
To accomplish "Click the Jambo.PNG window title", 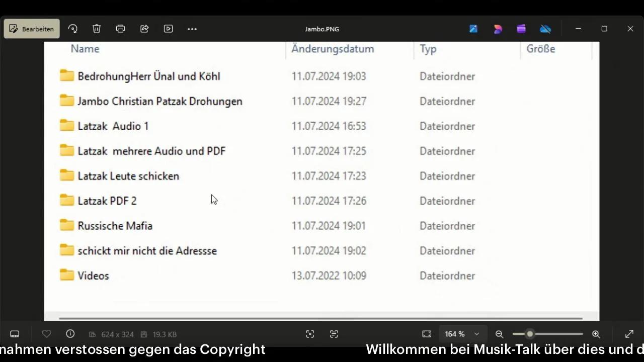I will pyautogui.click(x=322, y=29).
